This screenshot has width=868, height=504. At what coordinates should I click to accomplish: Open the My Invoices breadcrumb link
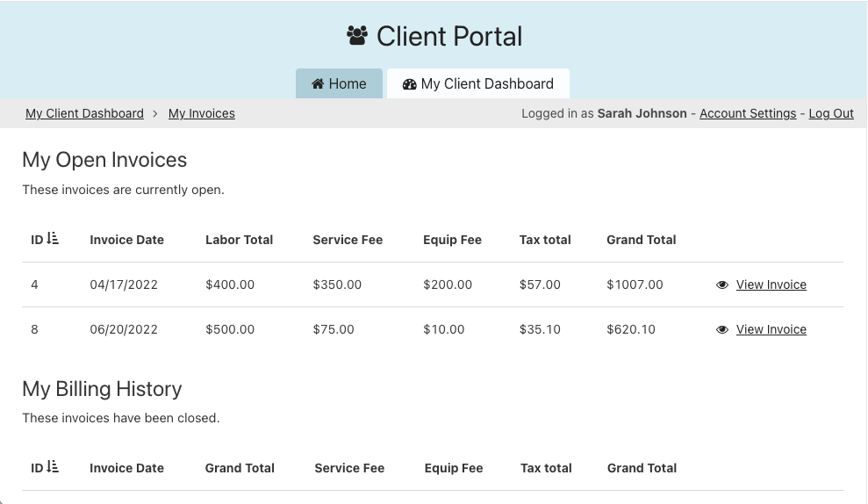(201, 113)
